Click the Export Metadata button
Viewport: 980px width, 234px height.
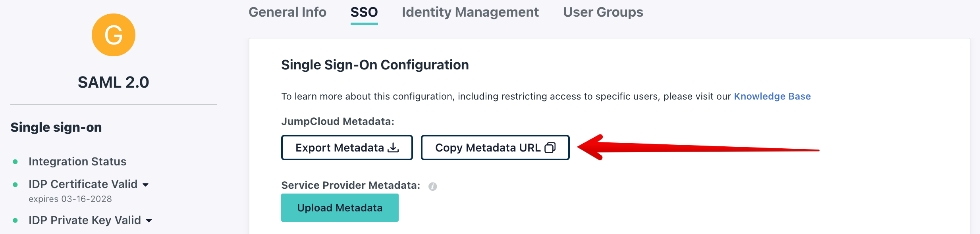347,148
